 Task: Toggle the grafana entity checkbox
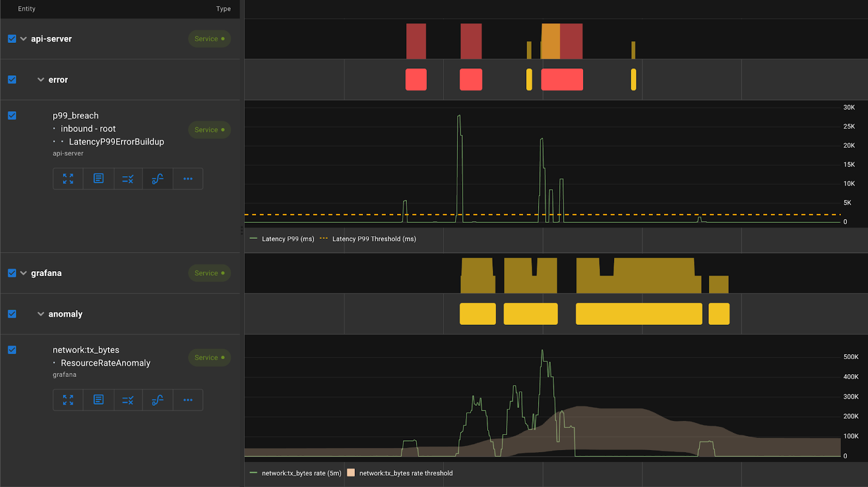coord(12,273)
